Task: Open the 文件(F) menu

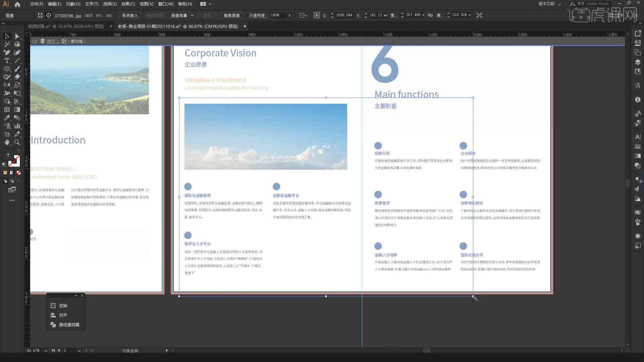Action: 37,4
